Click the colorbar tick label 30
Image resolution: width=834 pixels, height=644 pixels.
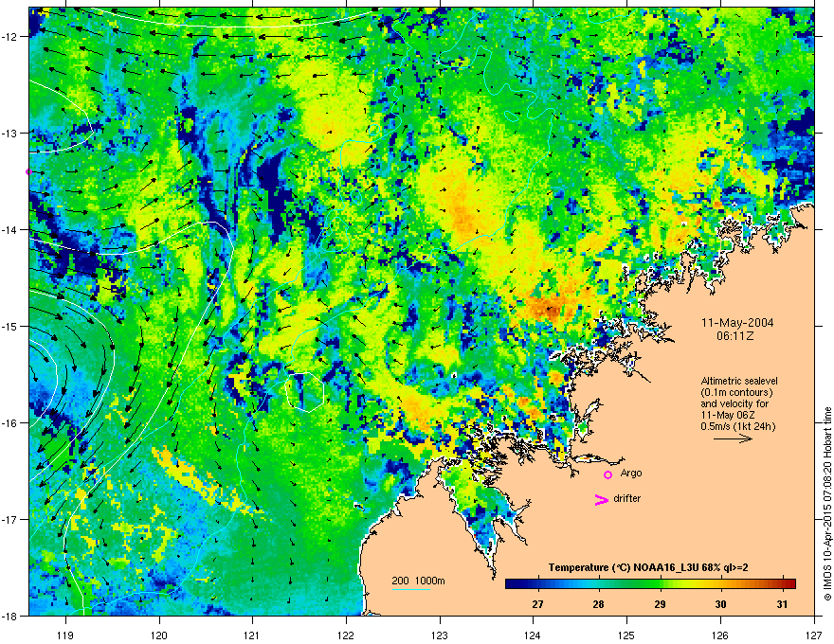click(x=720, y=604)
